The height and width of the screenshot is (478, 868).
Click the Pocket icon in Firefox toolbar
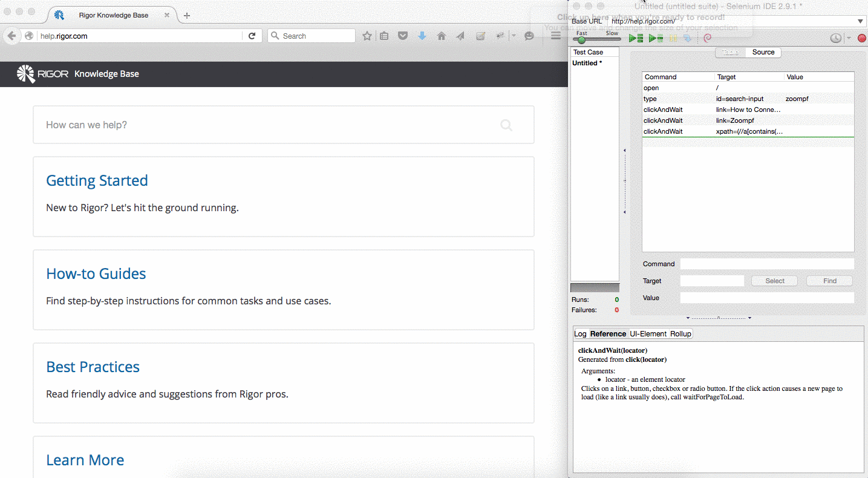coord(403,36)
